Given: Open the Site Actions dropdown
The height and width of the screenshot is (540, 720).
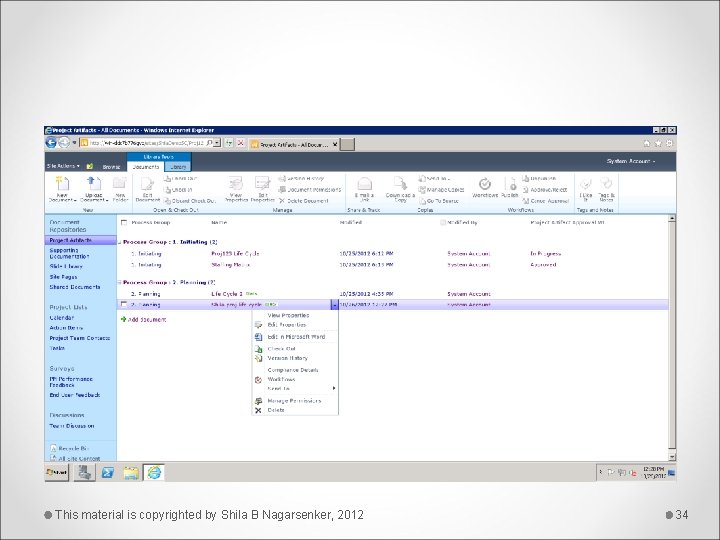Looking at the screenshot, I should 63,166.
